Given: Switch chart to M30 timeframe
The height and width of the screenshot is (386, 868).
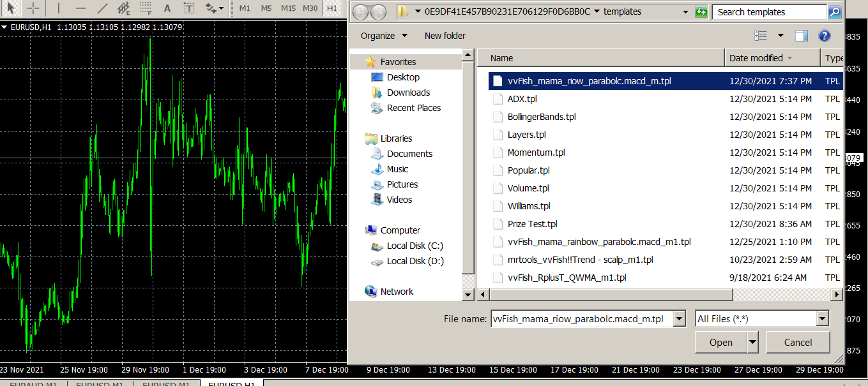Looking at the screenshot, I should [310, 8].
